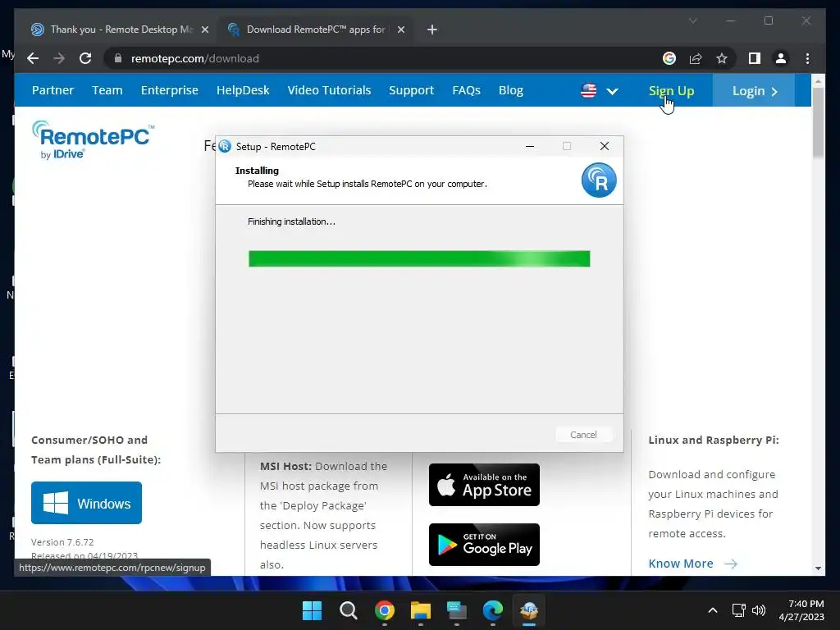Click Cancel in the Setup dialog
The height and width of the screenshot is (630, 840).
pos(583,435)
